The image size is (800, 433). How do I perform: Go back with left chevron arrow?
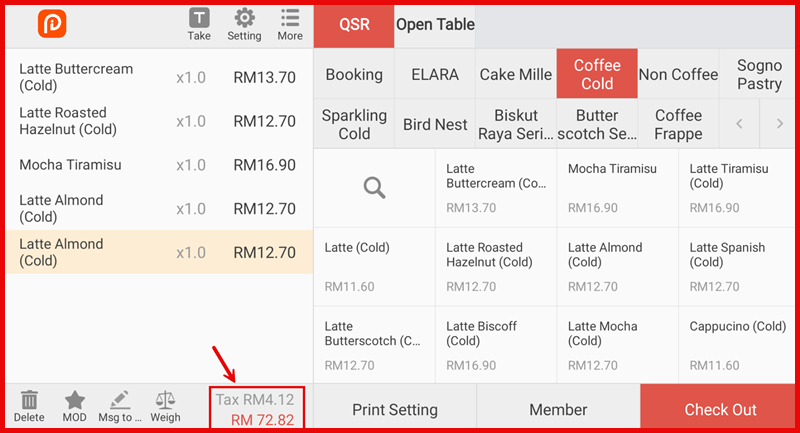point(740,124)
